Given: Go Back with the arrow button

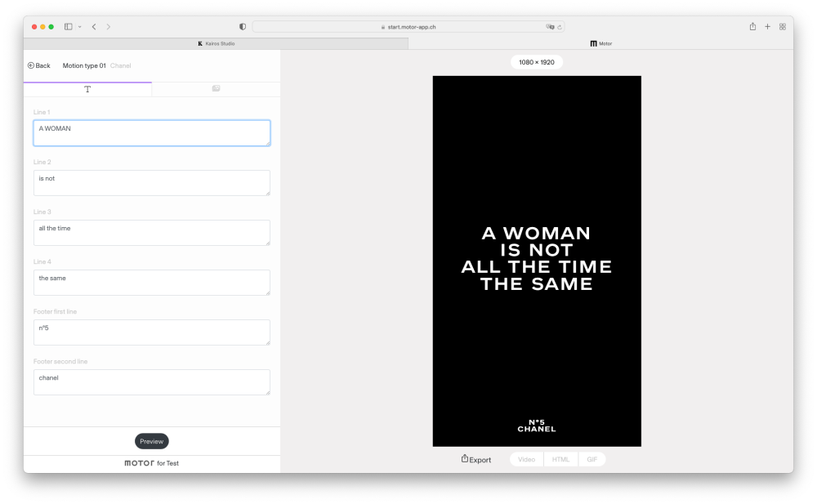Looking at the screenshot, I should click(x=39, y=65).
